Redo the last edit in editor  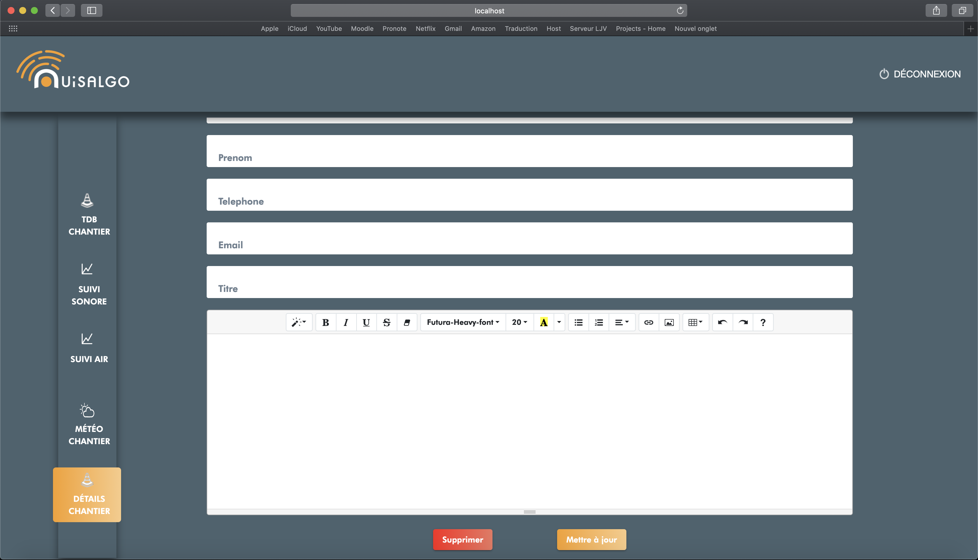[x=743, y=322]
